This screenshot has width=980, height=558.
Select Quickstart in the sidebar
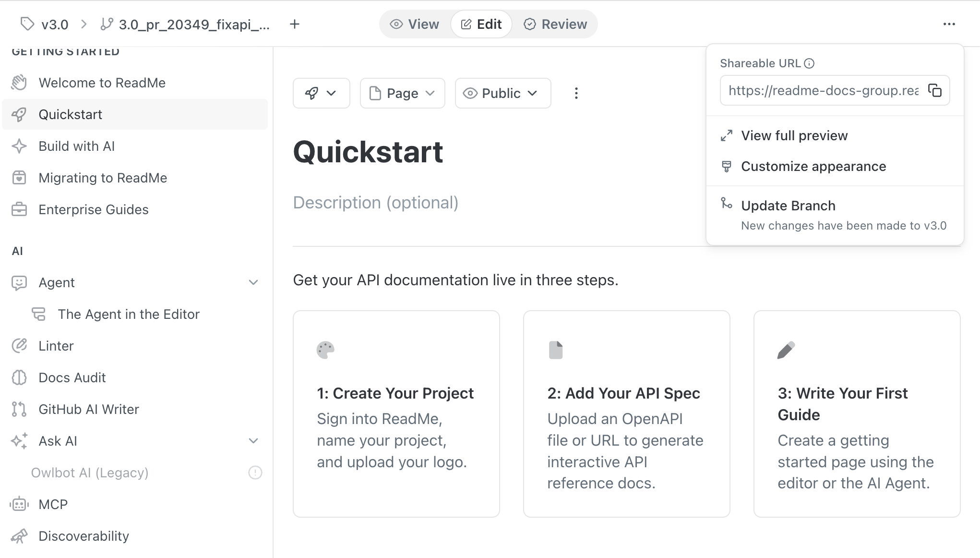135,114
